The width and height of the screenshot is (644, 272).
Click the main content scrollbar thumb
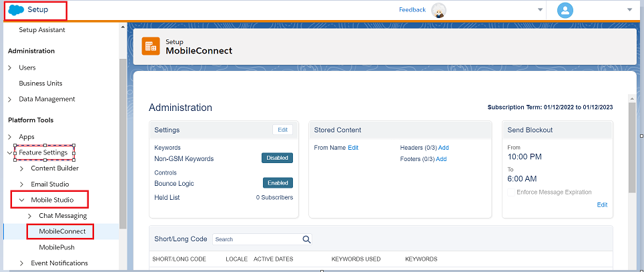pyautogui.click(x=633, y=147)
